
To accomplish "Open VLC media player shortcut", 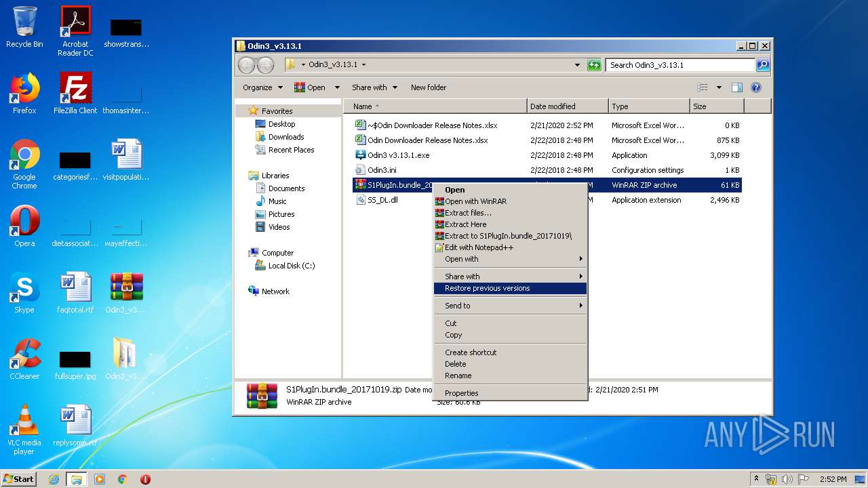I will [x=24, y=430].
